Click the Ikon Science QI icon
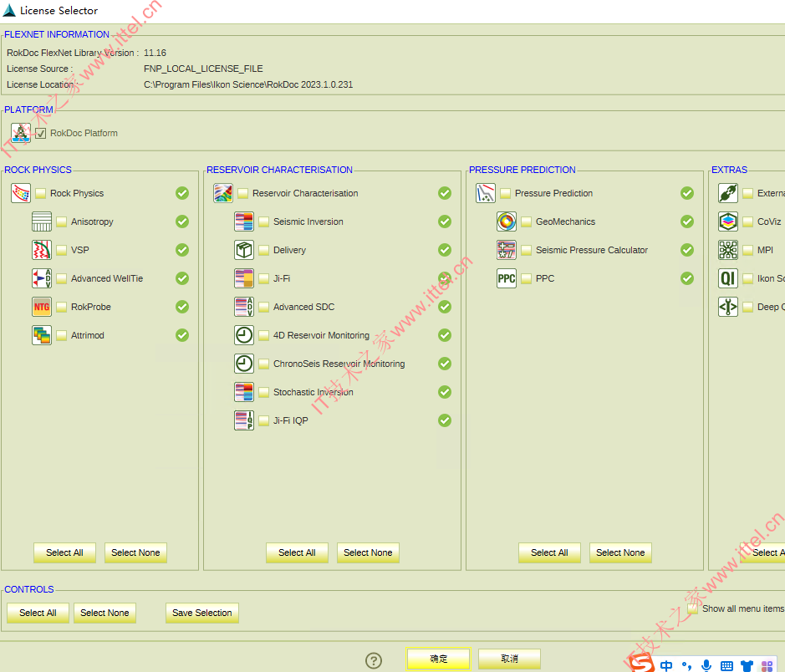This screenshot has width=785, height=672. (x=728, y=278)
